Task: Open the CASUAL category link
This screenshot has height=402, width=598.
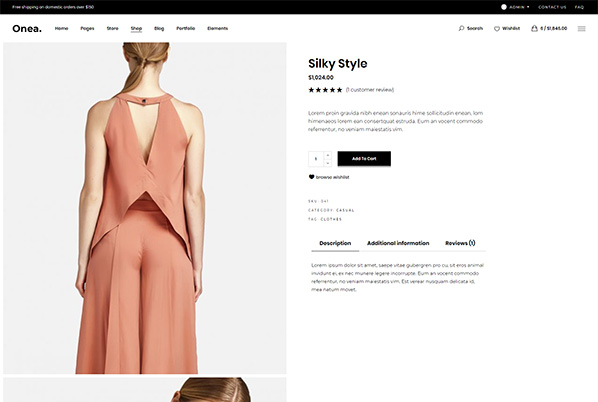Action: pyautogui.click(x=345, y=210)
